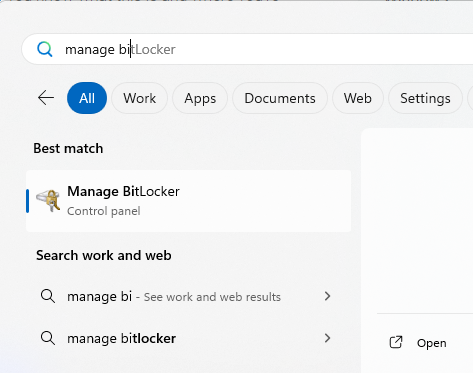Expand chevron next to 'manage bi' suggestion
Image resolution: width=473 pixels, height=373 pixels.
click(x=327, y=296)
